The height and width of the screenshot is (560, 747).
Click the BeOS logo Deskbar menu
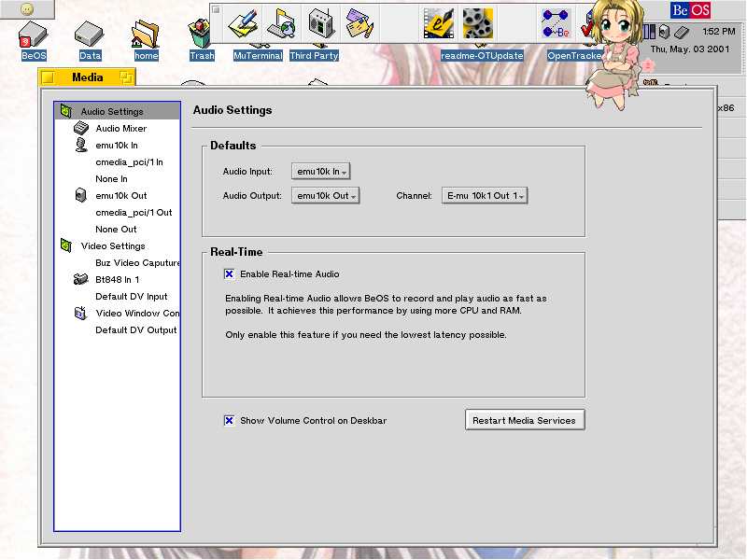click(x=690, y=10)
